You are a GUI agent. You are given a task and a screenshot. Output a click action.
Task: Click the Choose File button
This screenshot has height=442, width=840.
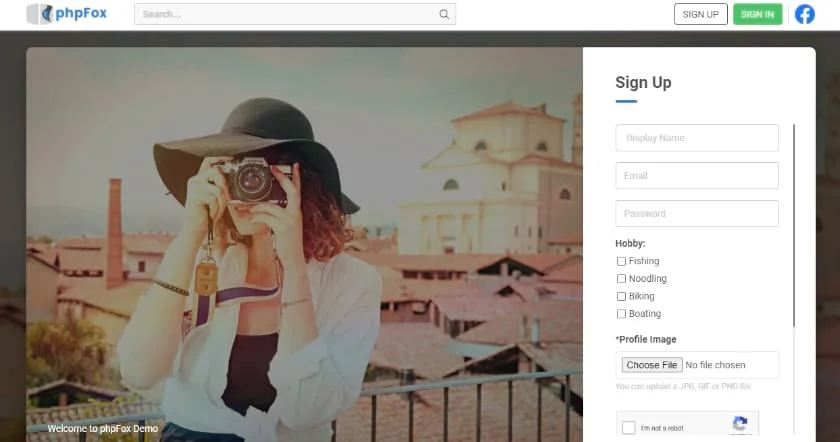(x=651, y=365)
